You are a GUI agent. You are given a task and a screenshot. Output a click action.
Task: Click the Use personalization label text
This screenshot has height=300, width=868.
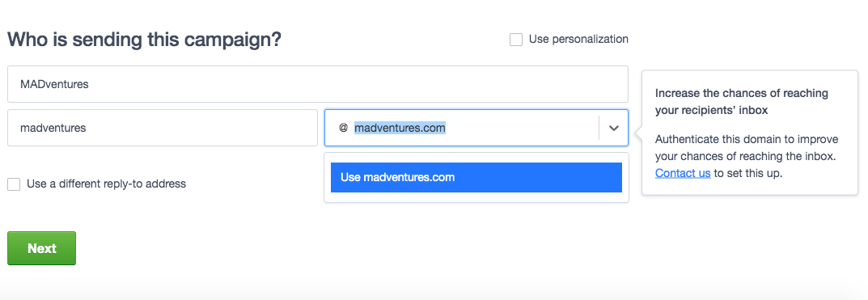pos(578,40)
